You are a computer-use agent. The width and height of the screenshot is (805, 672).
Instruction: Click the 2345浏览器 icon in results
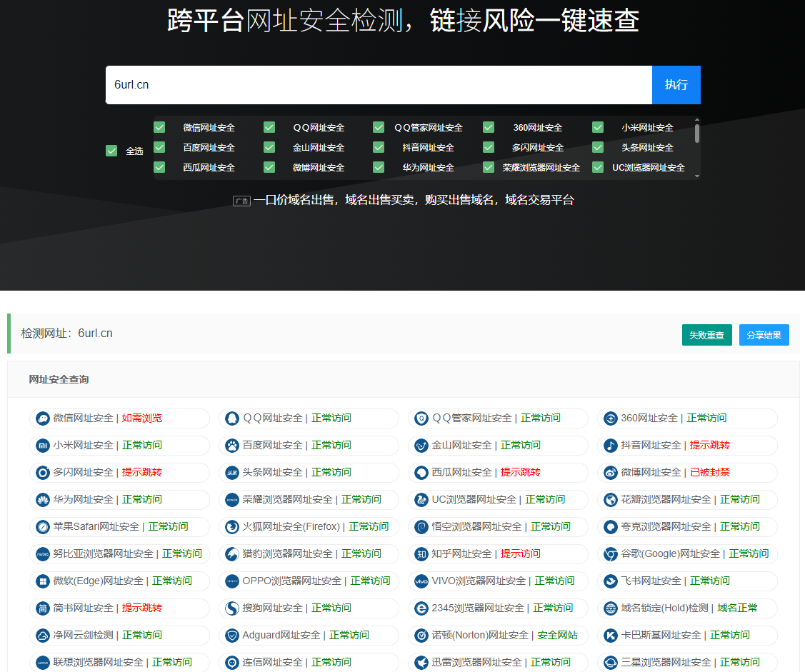pyautogui.click(x=421, y=609)
